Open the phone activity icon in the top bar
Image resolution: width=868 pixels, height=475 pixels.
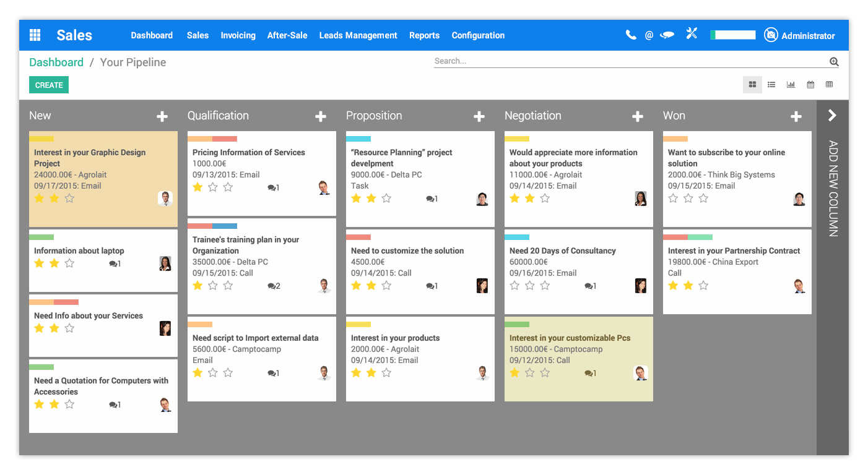(631, 35)
